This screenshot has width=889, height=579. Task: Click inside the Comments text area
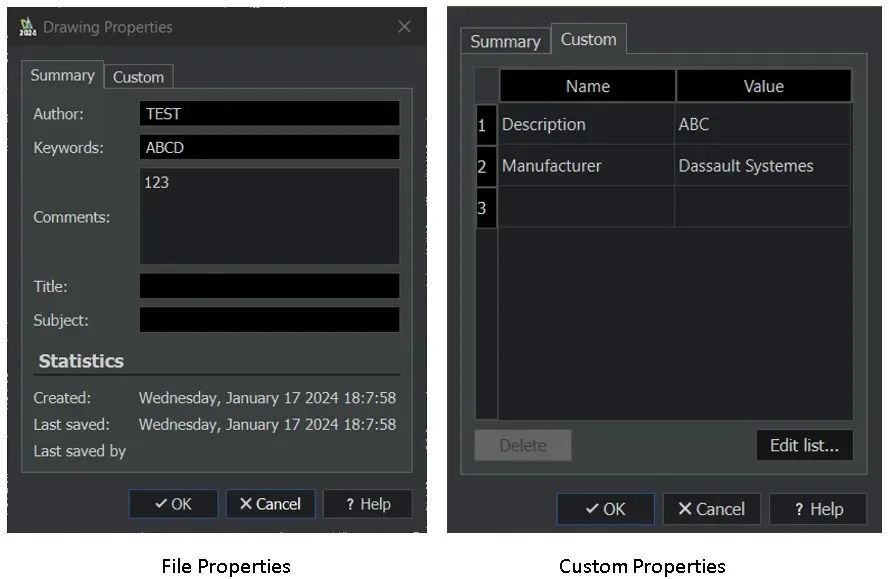[269, 216]
